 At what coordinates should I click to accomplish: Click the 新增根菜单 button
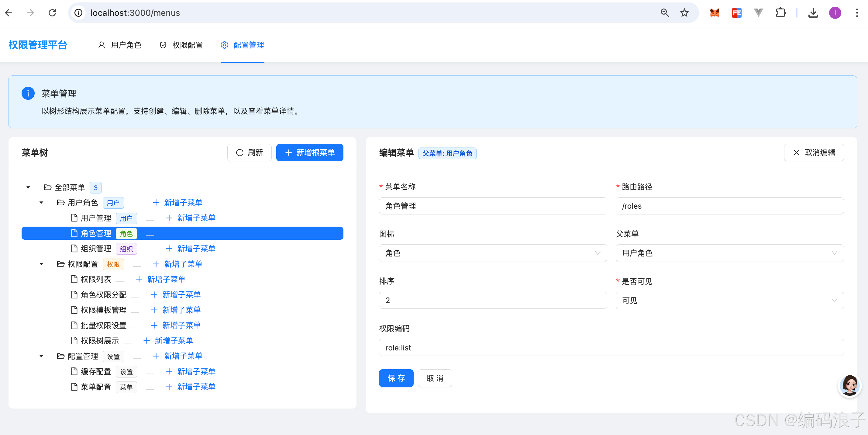(309, 153)
